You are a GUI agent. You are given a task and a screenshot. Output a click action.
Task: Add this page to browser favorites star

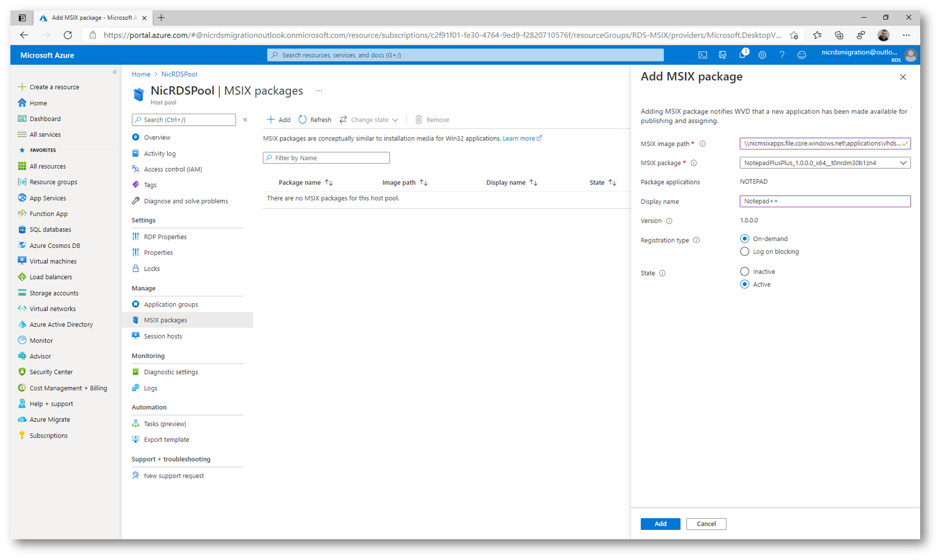(x=794, y=35)
